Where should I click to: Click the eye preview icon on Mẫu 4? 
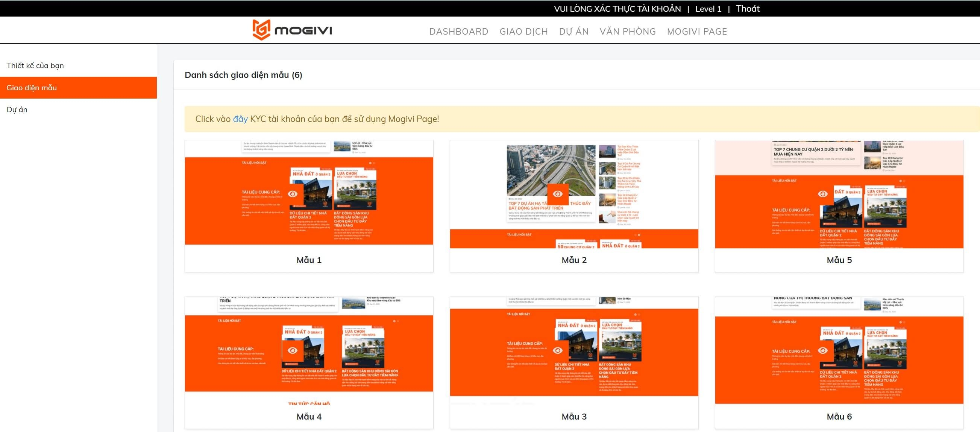(293, 351)
